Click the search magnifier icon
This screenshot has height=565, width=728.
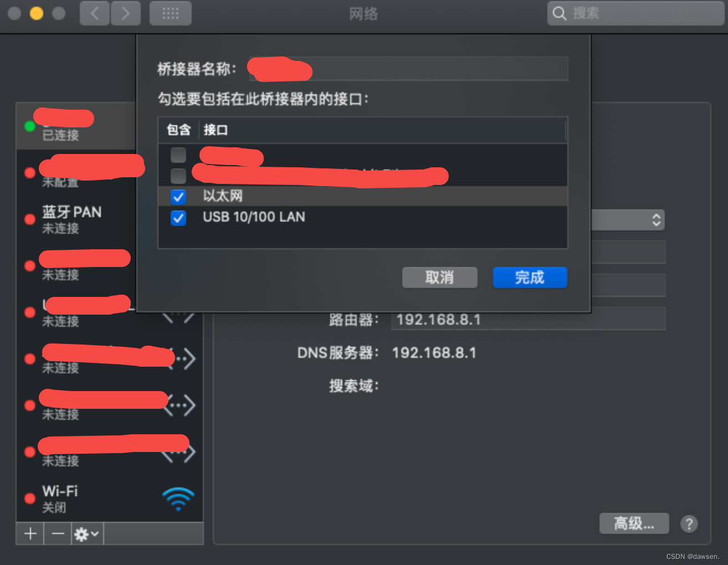coord(560,13)
